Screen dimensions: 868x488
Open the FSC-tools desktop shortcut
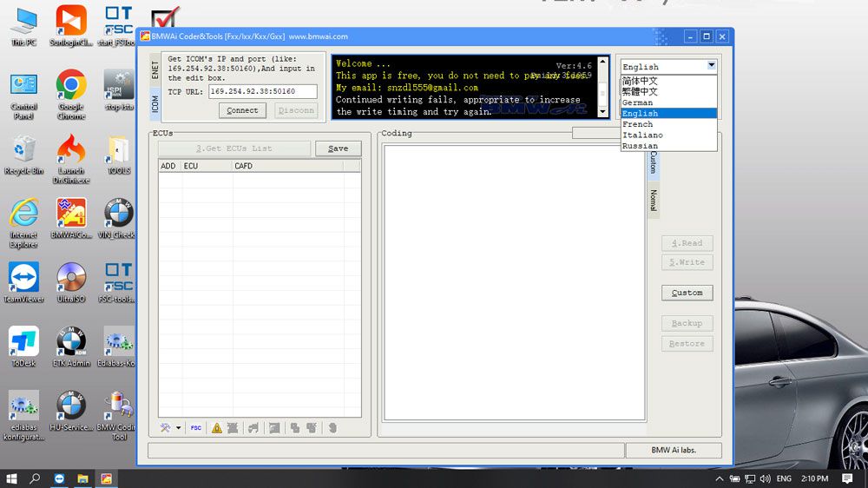(x=117, y=284)
